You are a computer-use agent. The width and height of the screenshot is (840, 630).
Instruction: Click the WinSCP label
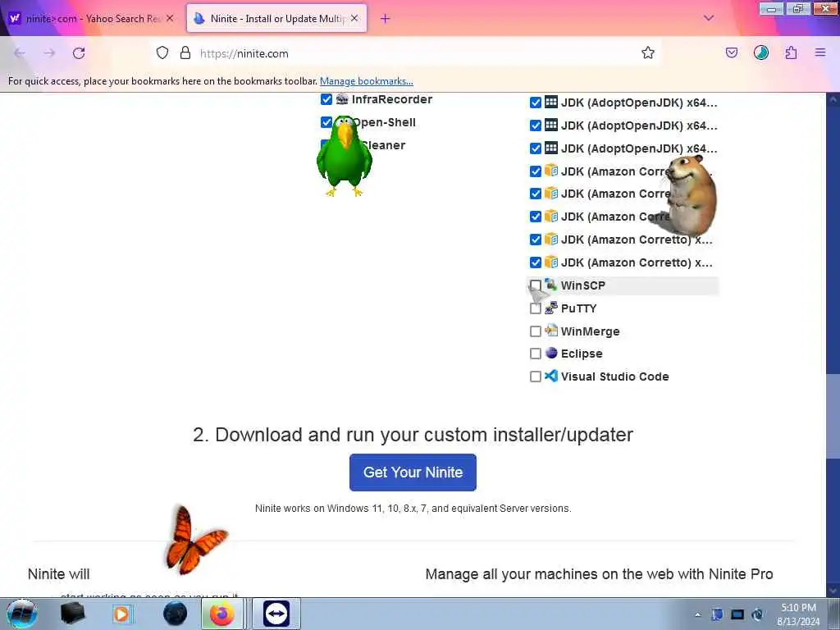pyautogui.click(x=583, y=285)
